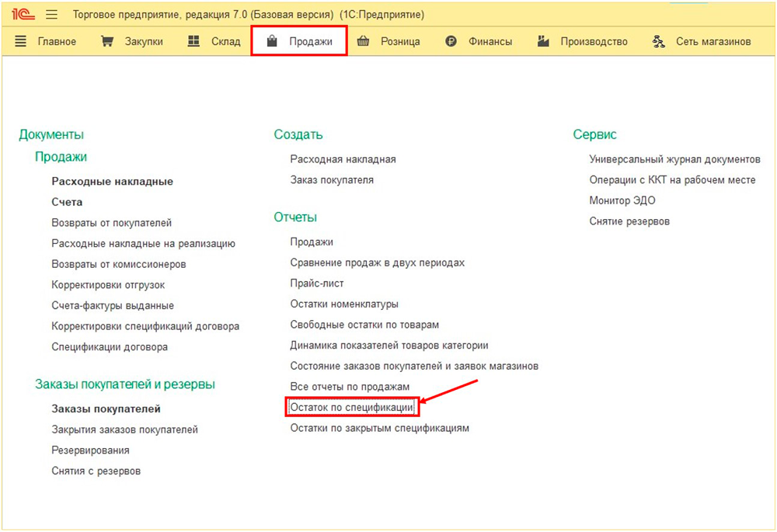The height and width of the screenshot is (532, 777).
Task: Click the Закупки shopping cart icon
Action: coord(108,42)
